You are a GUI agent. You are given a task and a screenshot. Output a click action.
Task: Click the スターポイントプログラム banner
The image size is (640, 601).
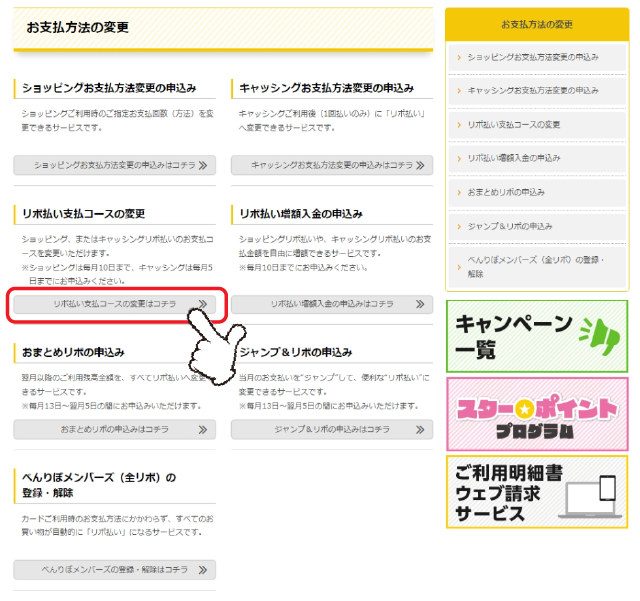pyautogui.click(x=537, y=414)
